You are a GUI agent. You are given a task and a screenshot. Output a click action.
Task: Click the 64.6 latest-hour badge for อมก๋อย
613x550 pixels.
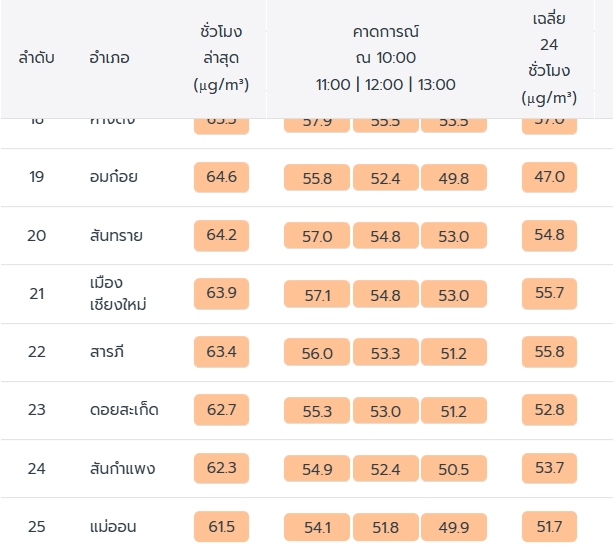tap(221, 177)
